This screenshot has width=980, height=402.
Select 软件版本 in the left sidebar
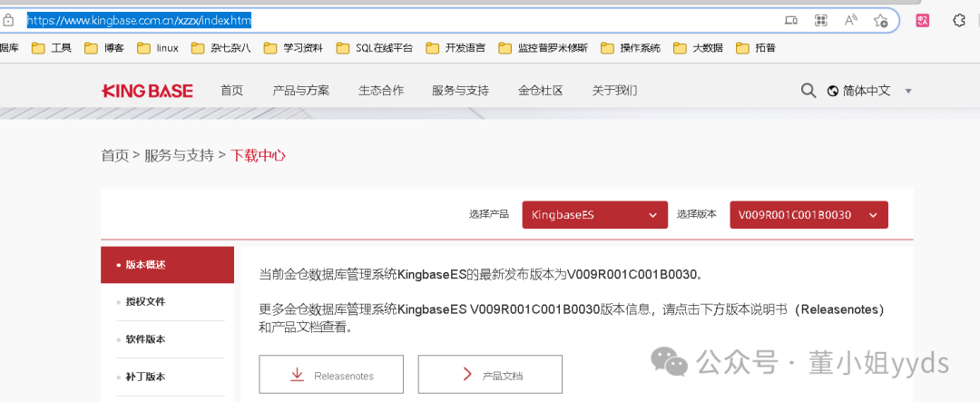pyautogui.click(x=145, y=339)
